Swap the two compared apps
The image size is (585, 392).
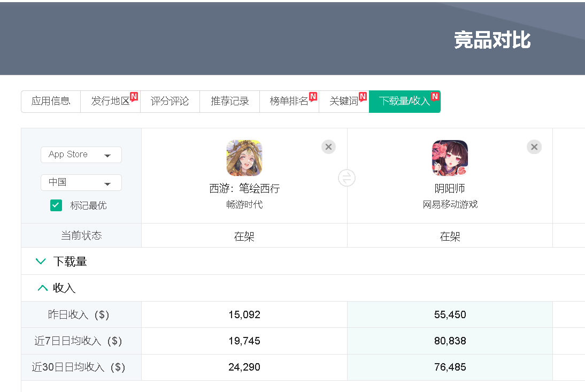347,178
